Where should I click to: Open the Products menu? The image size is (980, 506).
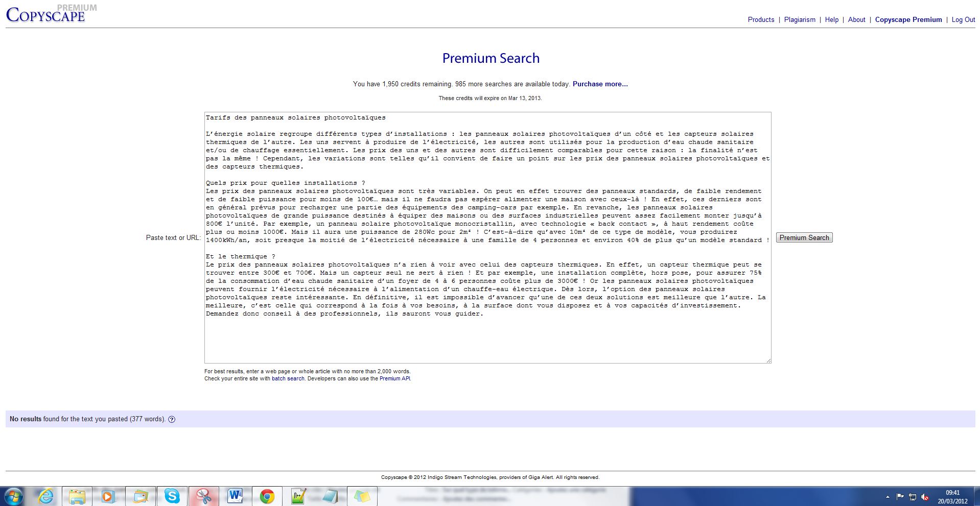[761, 20]
